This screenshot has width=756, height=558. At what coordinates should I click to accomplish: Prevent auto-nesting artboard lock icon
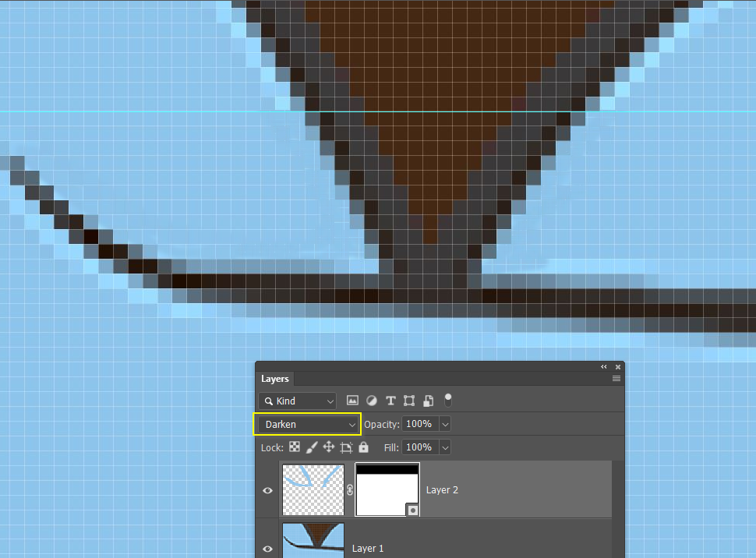[346, 447]
